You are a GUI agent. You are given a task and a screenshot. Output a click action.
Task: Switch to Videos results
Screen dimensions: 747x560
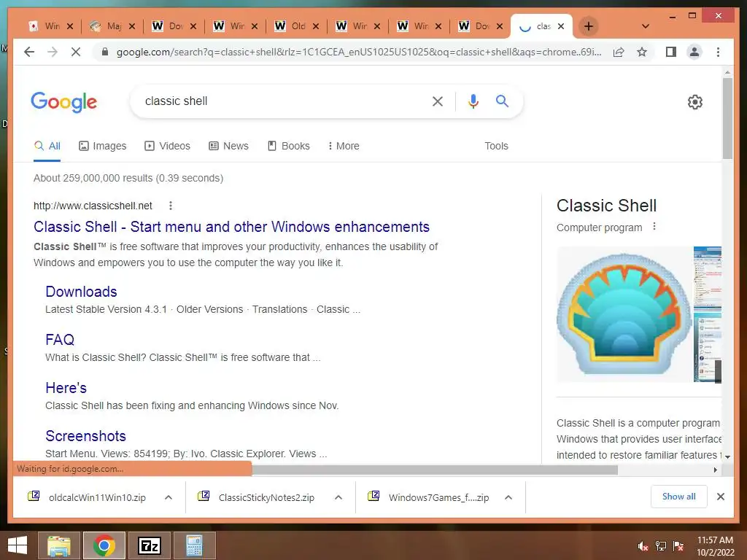pyautogui.click(x=167, y=146)
